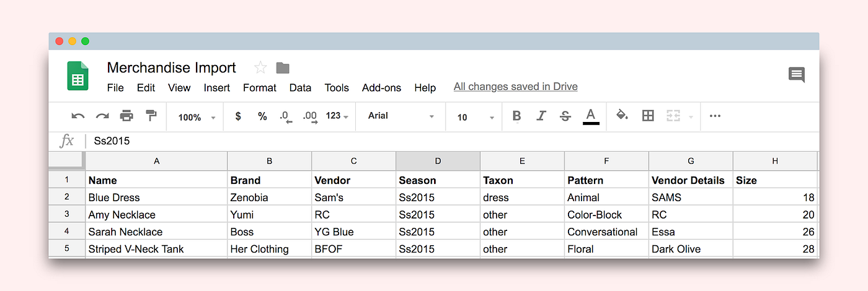Move document using the folder icon
This screenshot has width=868, height=291.
tap(283, 67)
